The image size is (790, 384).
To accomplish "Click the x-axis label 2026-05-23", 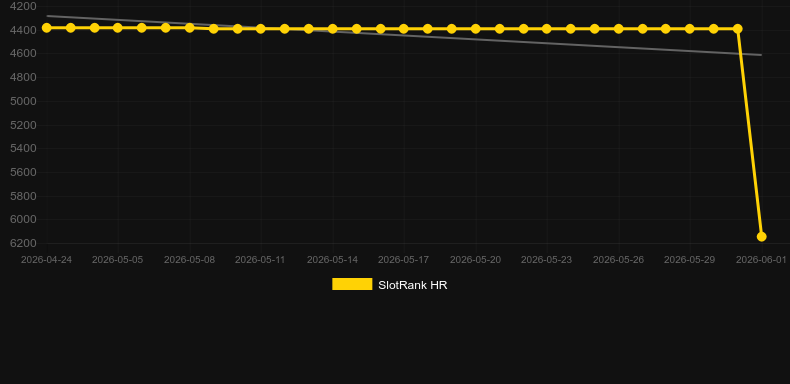I will click(x=547, y=260).
